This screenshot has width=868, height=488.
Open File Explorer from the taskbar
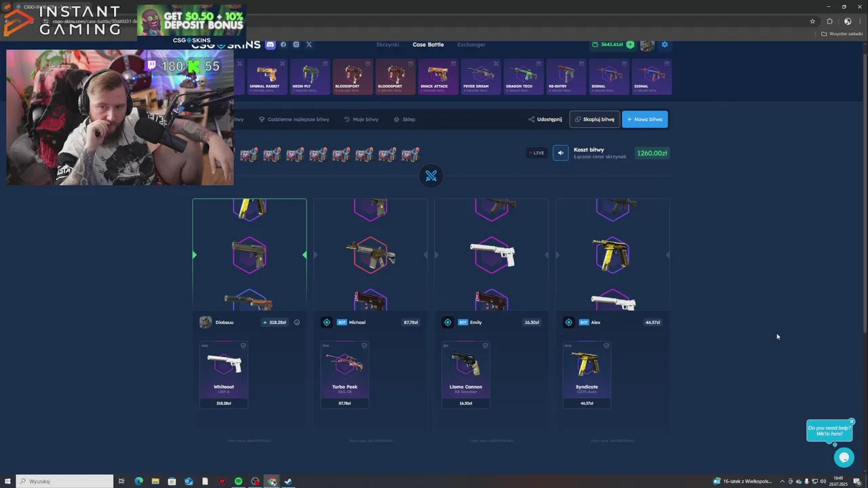coord(155,481)
